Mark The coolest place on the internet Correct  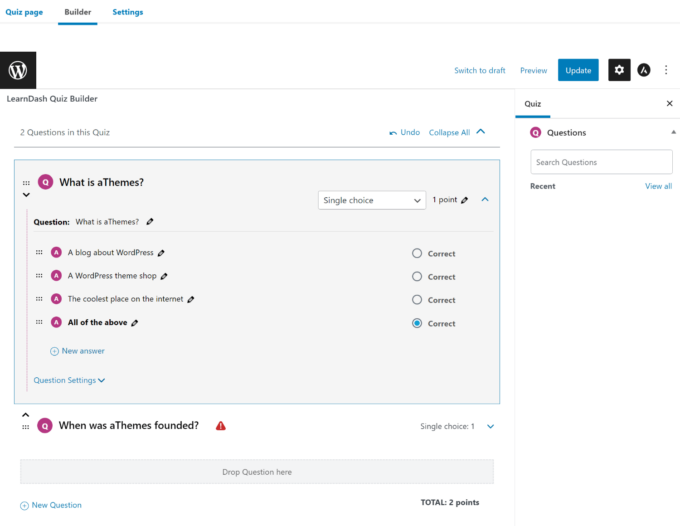click(x=417, y=300)
